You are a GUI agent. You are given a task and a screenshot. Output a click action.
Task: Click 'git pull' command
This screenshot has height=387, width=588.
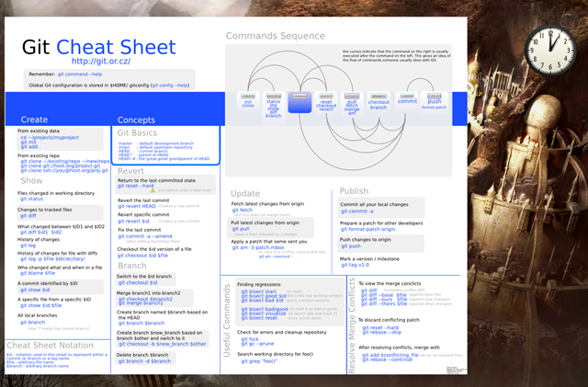click(x=241, y=229)
